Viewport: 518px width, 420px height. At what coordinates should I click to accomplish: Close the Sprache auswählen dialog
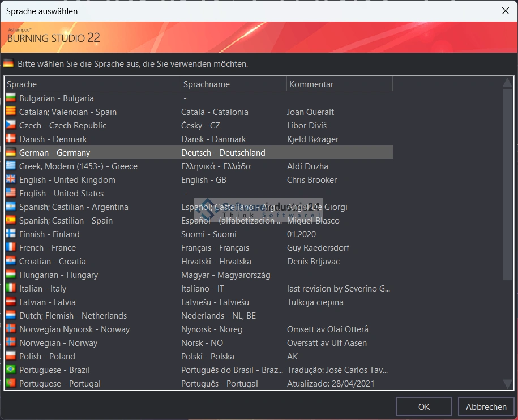click(505, 11)
